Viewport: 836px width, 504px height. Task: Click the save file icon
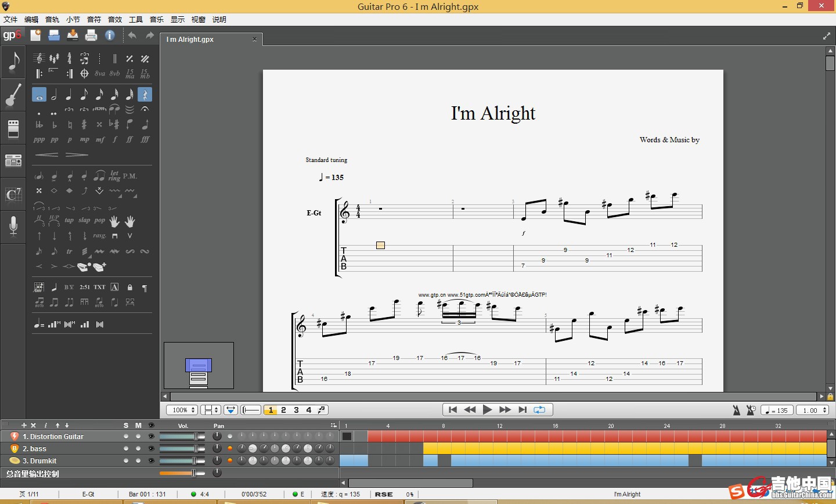[x=73, y=35]
